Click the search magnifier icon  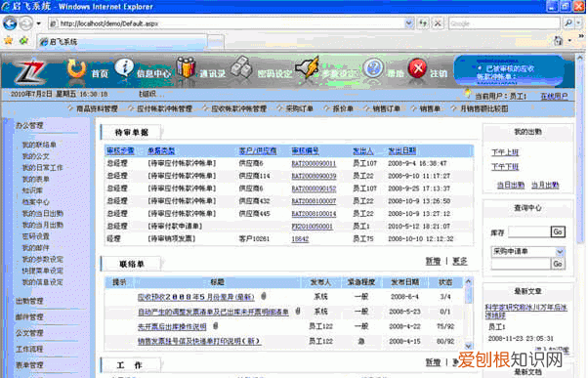coord(568,23)
